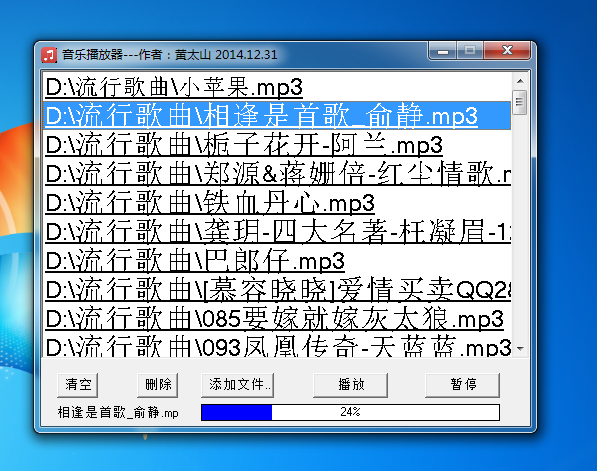Click the scrollbar up arrow
The image size is (597, 471).
(x=520, y=81)
